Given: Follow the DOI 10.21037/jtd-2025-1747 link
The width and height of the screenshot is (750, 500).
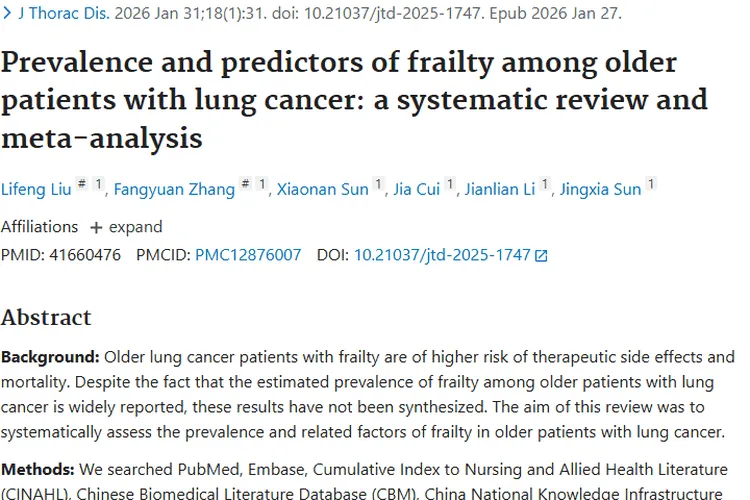Looking at the screenshot, I should click(442, 255).
